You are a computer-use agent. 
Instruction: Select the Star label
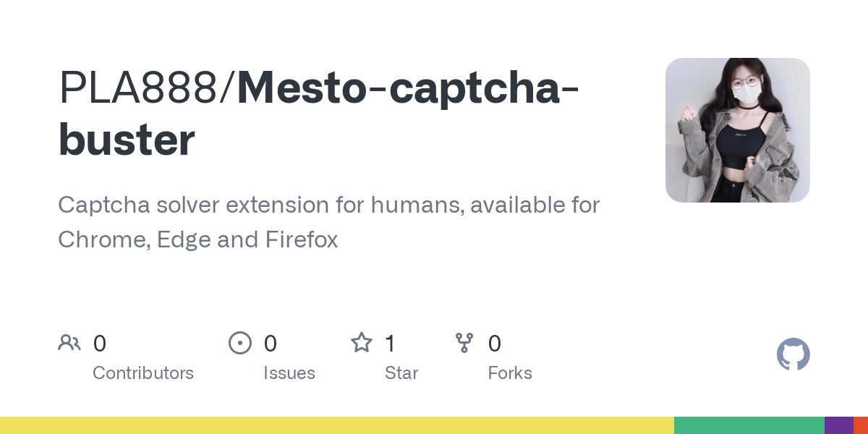click(x=401, y=373)
